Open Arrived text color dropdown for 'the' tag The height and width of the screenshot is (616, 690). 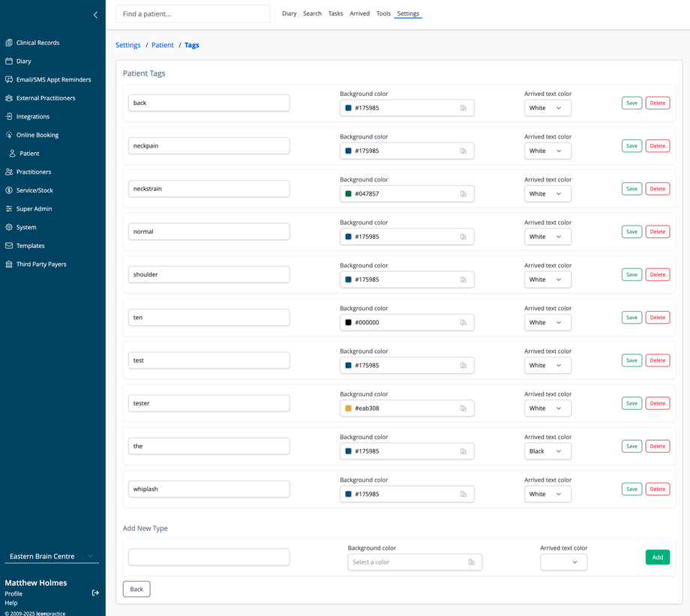pyautogui.click(x=547, y=451)
